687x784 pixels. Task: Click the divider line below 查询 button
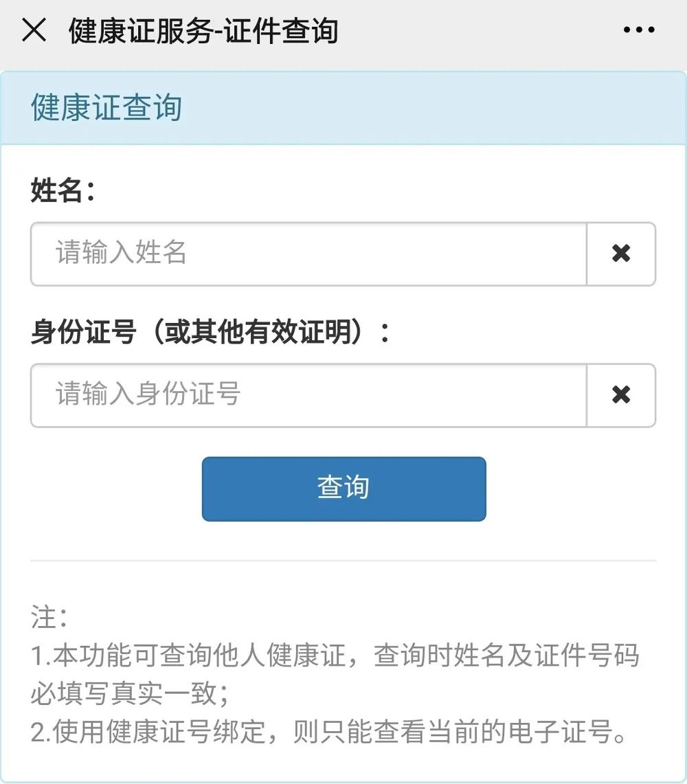[x=343, y=561]
